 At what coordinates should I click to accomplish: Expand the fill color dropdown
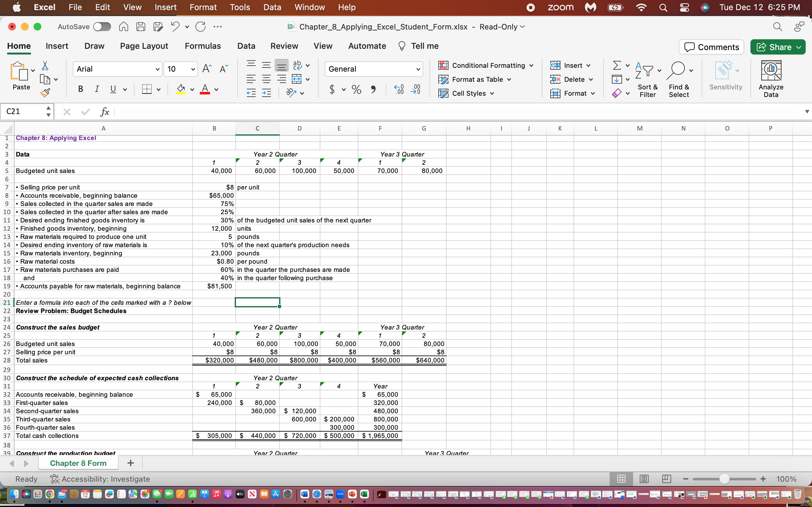(x=192, y=90)
